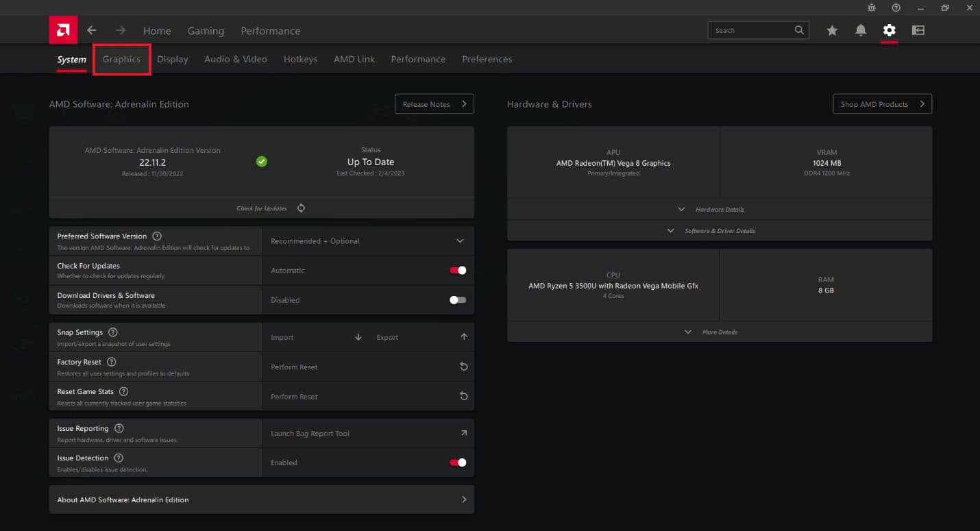Select the System tab
Viewport: 980px width, 531px height.
(x=71, y=60)
